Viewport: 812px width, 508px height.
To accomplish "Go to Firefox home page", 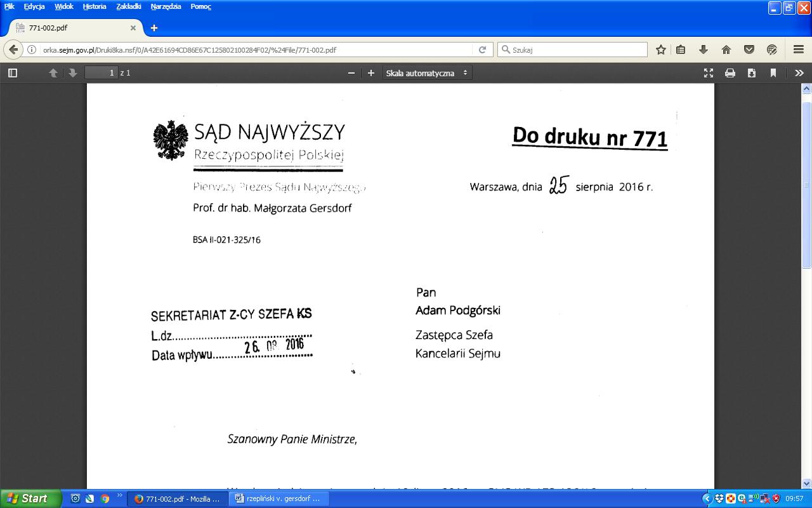I will point(726,50).
